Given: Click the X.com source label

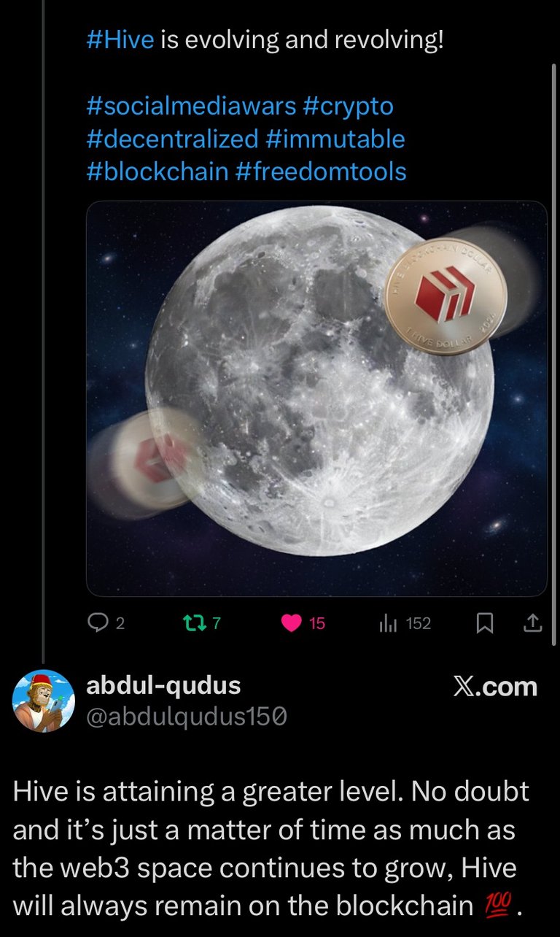Looking at the screenshot, I should point(495,687).
